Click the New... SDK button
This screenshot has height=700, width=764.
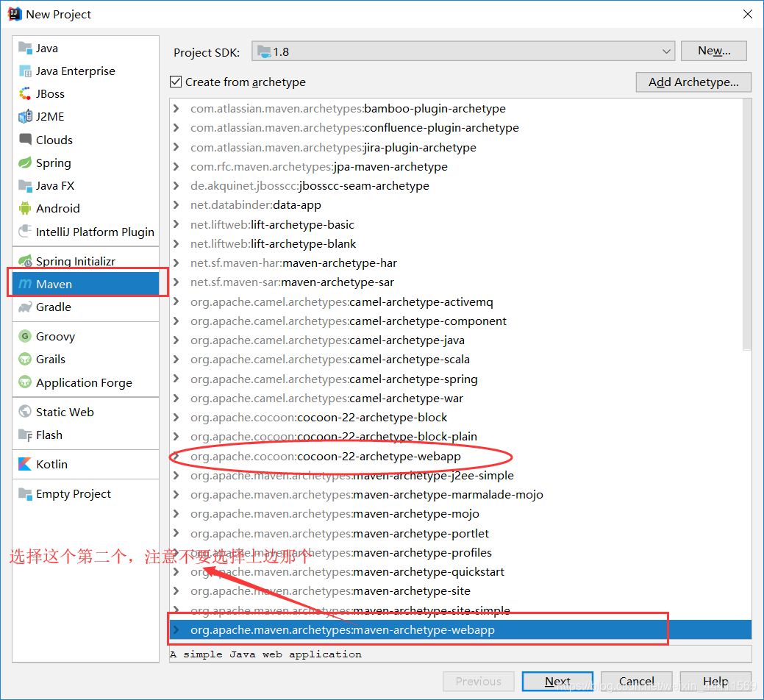point(714,51)
